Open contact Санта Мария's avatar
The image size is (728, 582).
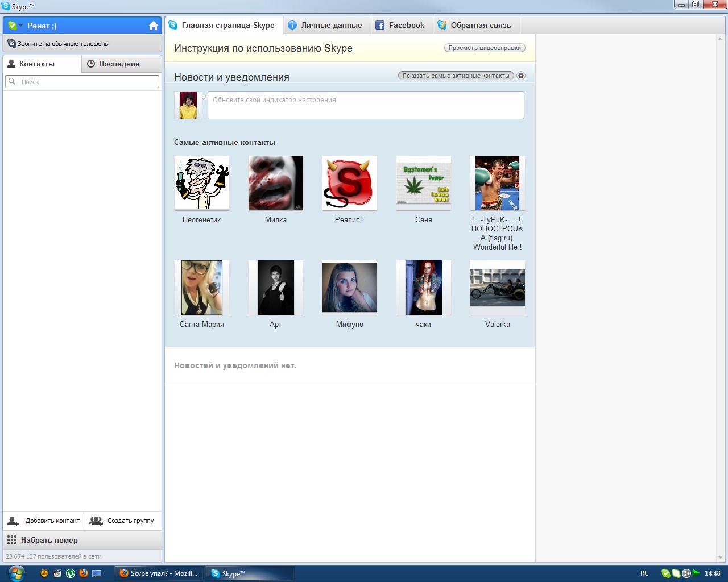tap(202, 288)
